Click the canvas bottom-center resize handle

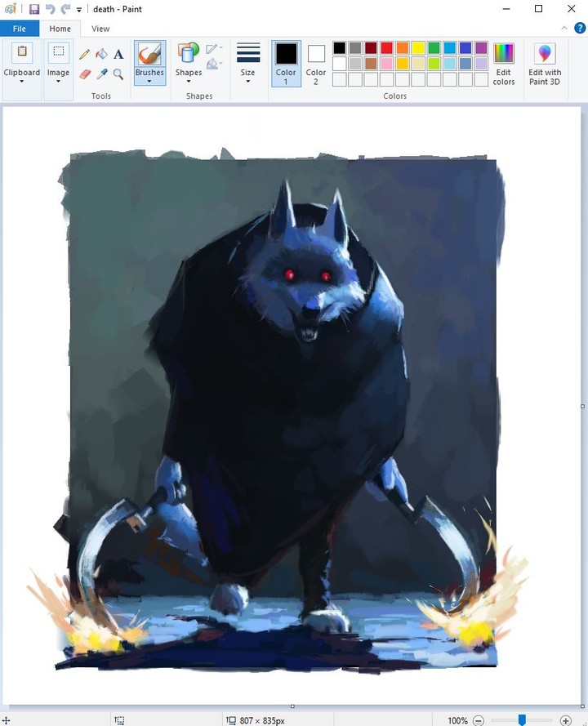(x=292, y=706)
